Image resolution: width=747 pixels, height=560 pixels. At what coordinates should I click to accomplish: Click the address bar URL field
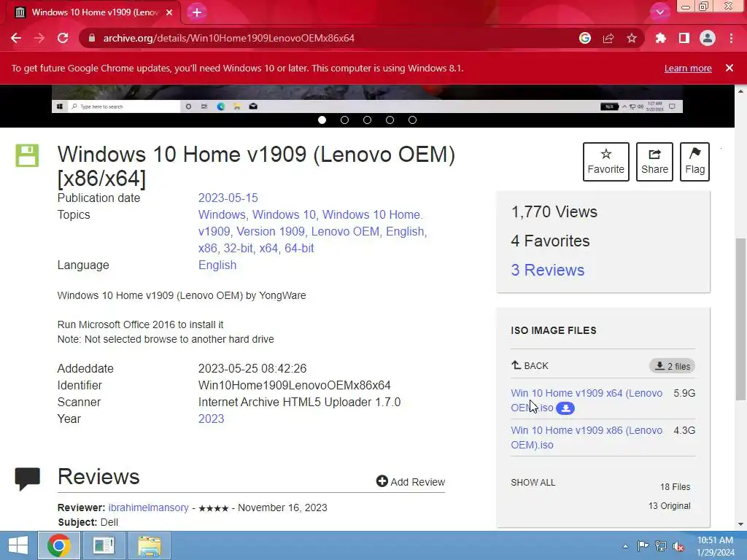[329, 38]
